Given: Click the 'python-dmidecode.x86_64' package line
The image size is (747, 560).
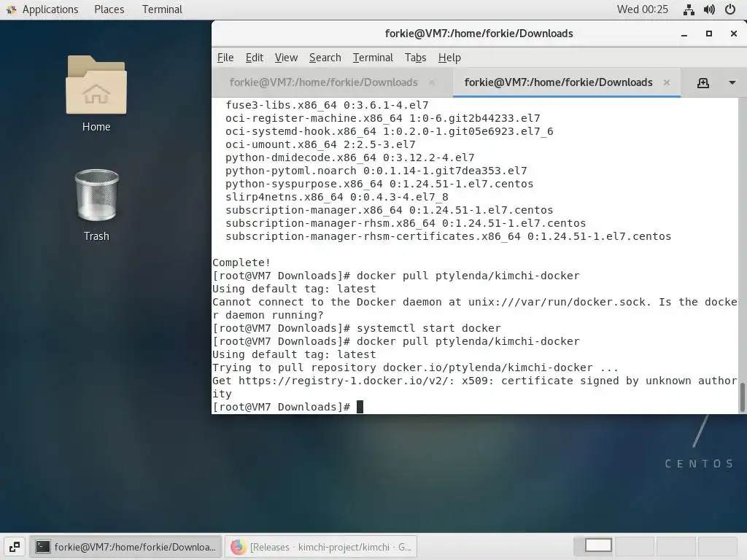Looking at the screenshot, I should [x=350, y=157].
